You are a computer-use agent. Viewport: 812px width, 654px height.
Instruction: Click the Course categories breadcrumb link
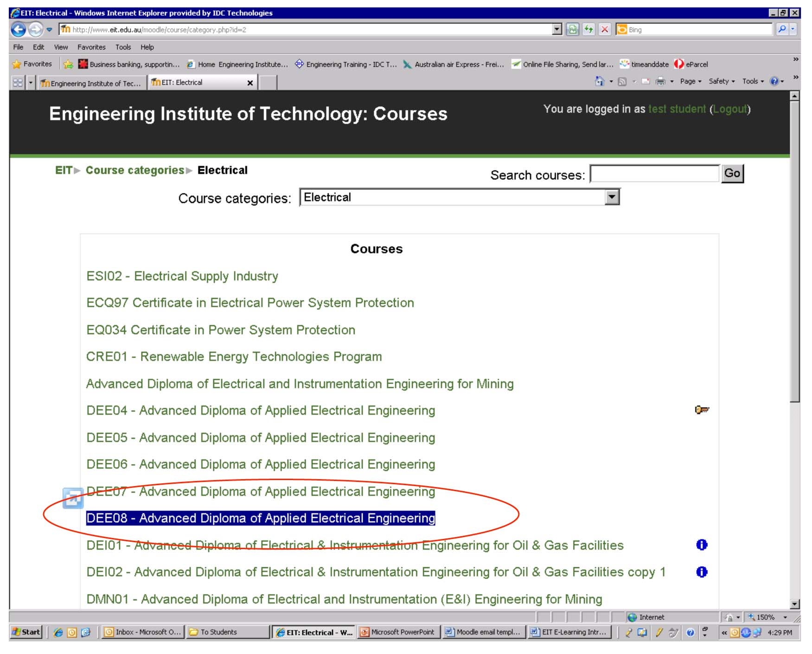pos(135,170)
